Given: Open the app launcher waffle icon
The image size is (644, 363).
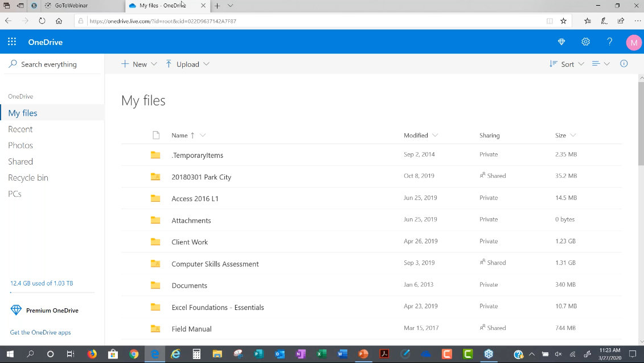Looking at the screenshot, I should coord(11,42).
